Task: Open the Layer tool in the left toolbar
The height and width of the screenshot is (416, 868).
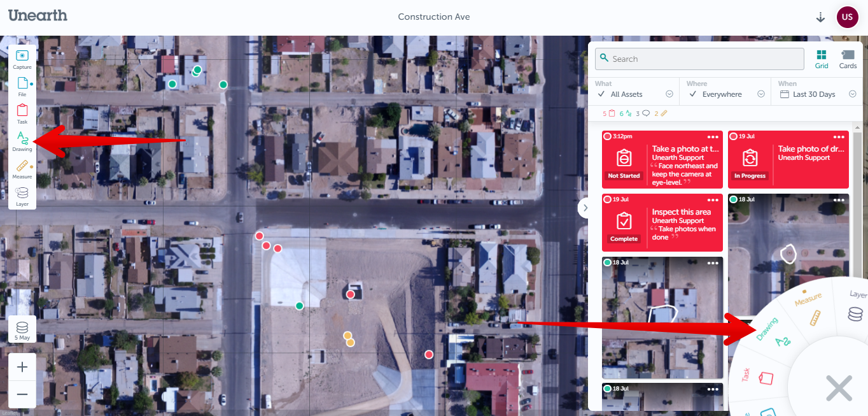Action: pos(22,196)
